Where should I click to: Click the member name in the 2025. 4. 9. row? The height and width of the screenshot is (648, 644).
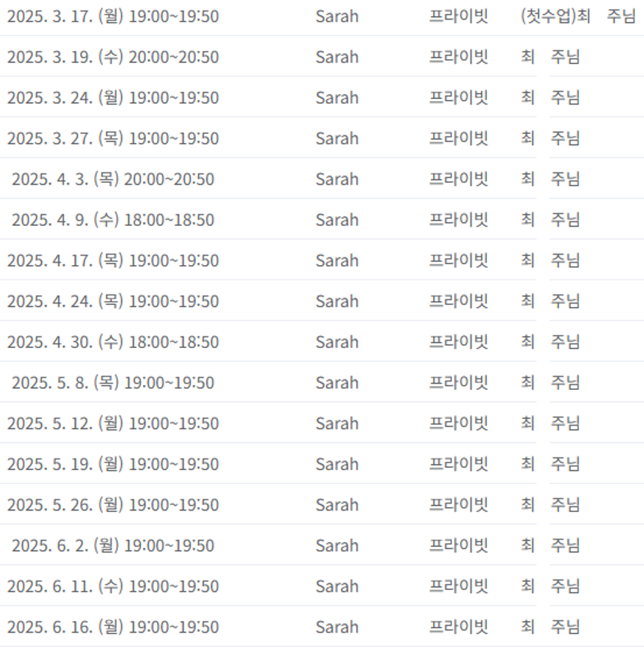click(551, 220)
